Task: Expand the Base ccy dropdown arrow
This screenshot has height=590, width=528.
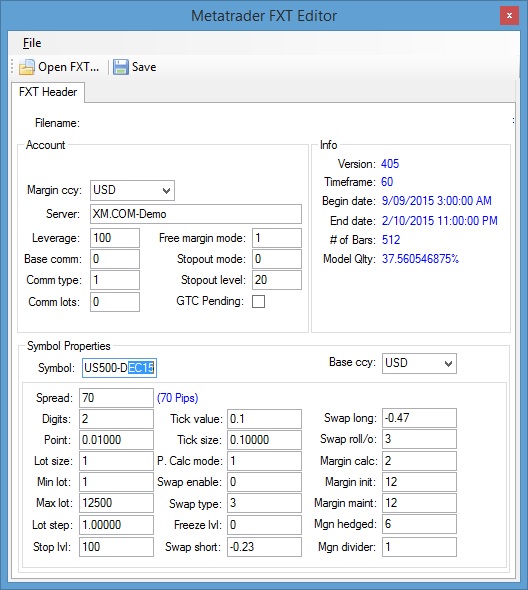Action: [x=448, y=363]
